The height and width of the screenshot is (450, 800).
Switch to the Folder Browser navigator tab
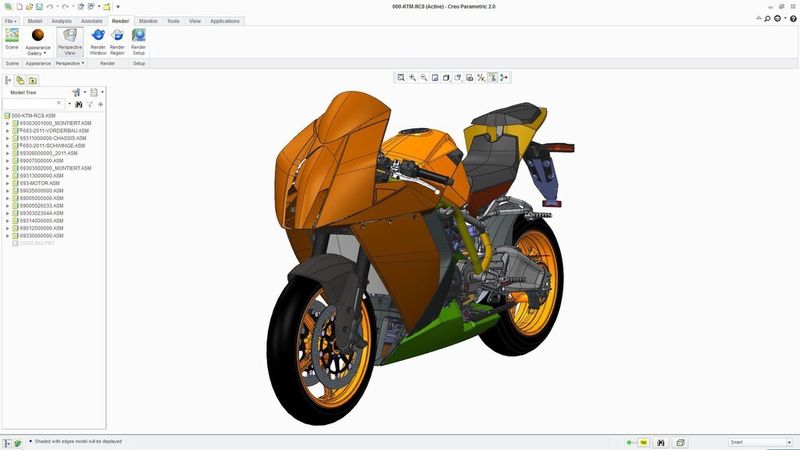click(x=20, y=80)
